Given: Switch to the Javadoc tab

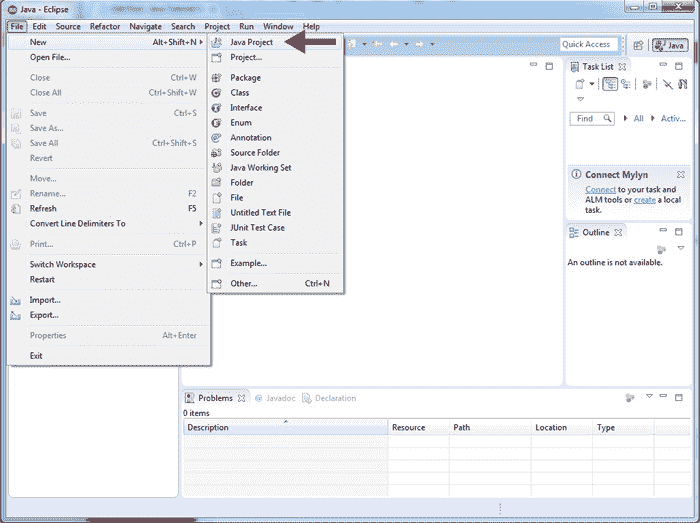Looking at the screenshot, I should [x=275, y=398].
